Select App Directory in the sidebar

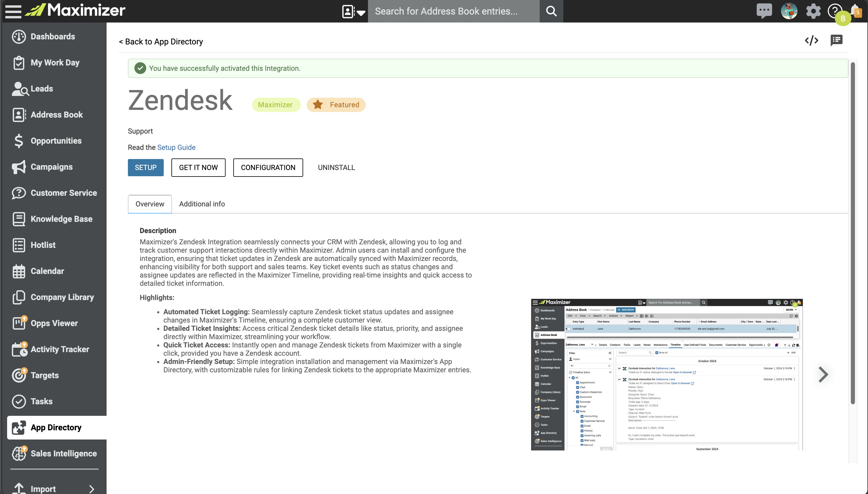[57, 427]
